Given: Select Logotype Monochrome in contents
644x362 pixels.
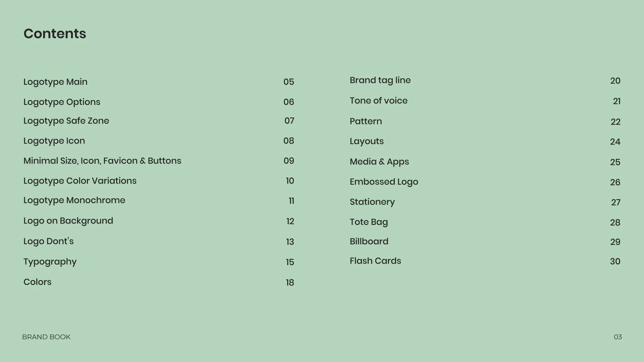Looking at the screenshot, I should click(x=74, y=200).
